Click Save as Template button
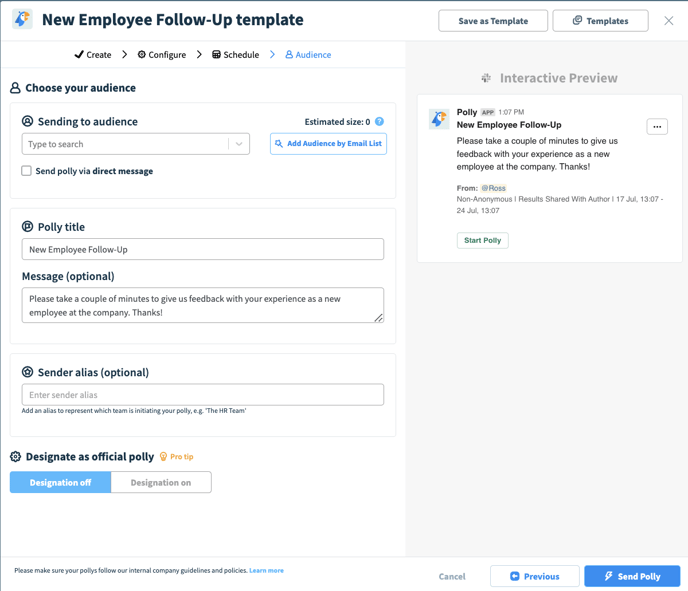688x591 pixels. pos(493,21)
